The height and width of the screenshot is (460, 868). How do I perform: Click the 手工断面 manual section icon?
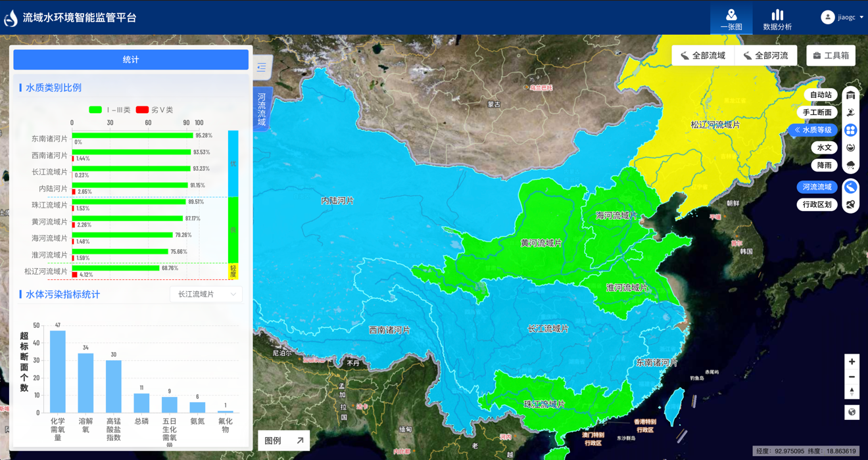point(850,112)
